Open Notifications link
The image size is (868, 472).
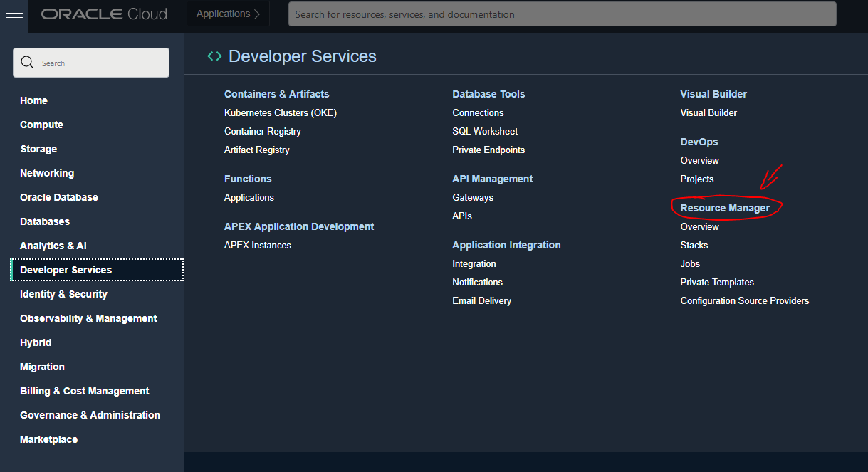[477, 282]
